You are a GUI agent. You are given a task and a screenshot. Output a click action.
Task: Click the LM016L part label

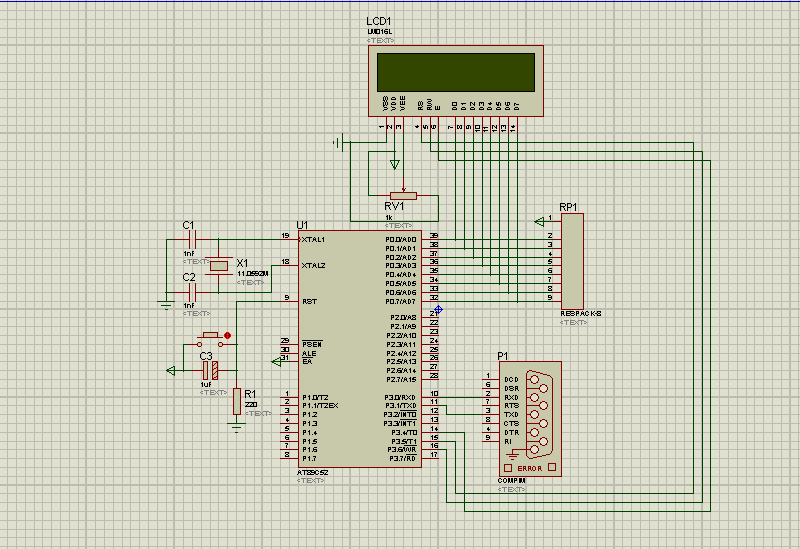point(380,32)
